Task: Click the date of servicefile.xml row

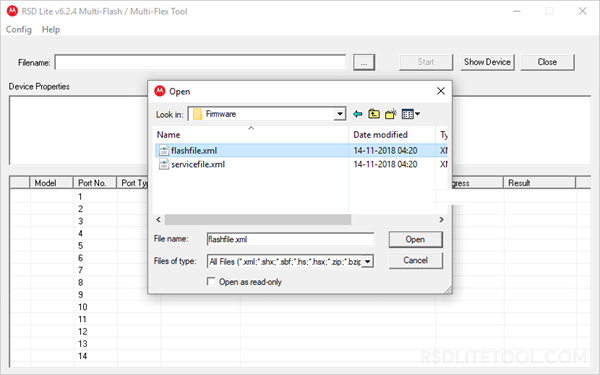Action: [x=385, y=165]
